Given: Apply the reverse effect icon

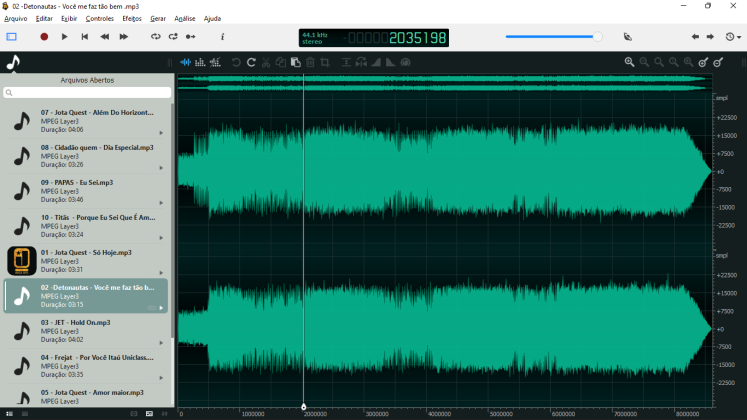Looking at the screenshot, I should tap(361, 62).
